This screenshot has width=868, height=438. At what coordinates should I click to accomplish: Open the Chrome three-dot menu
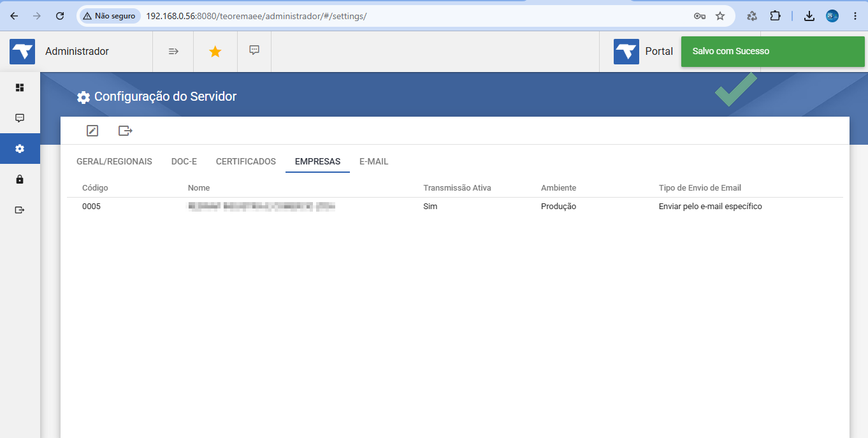(x=855, y=16)
